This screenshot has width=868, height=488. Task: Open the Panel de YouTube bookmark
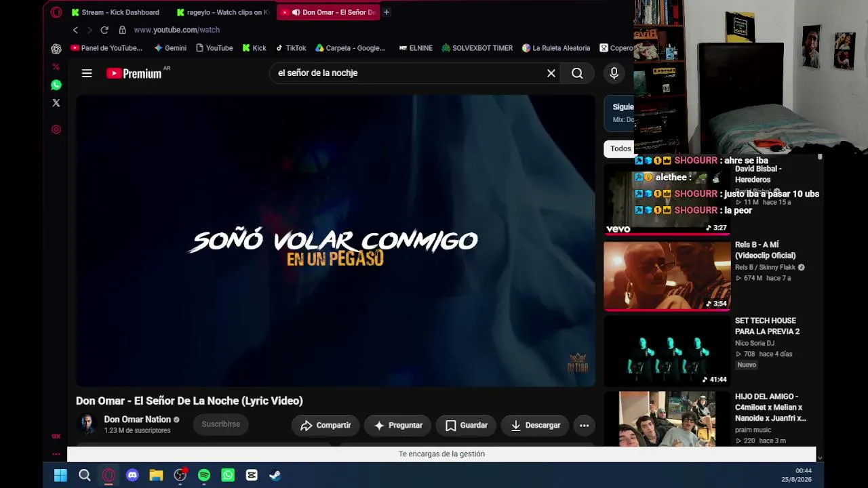[x=106, y=48]
